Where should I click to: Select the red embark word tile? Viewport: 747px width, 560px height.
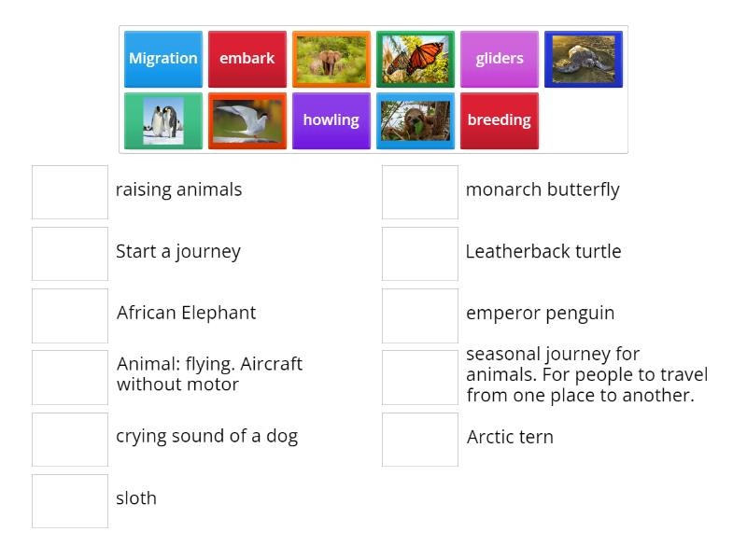247,59
